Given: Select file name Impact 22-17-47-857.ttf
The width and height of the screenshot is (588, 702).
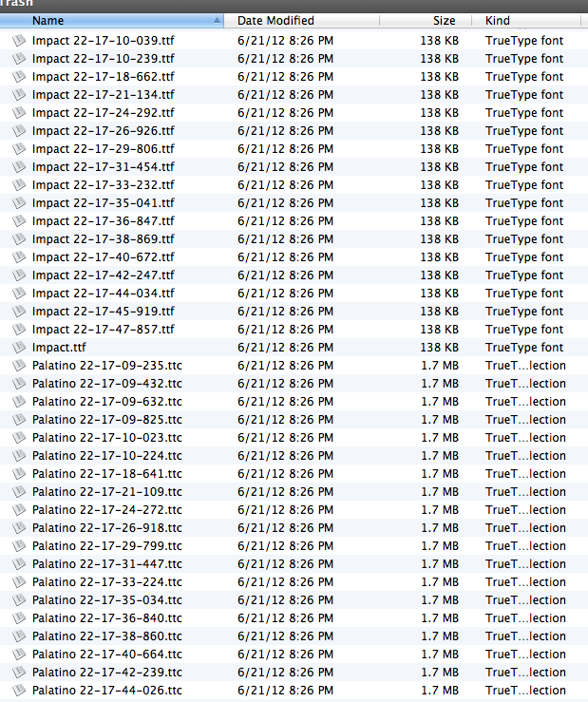Looking at the screenshot, I should point(104,330).
